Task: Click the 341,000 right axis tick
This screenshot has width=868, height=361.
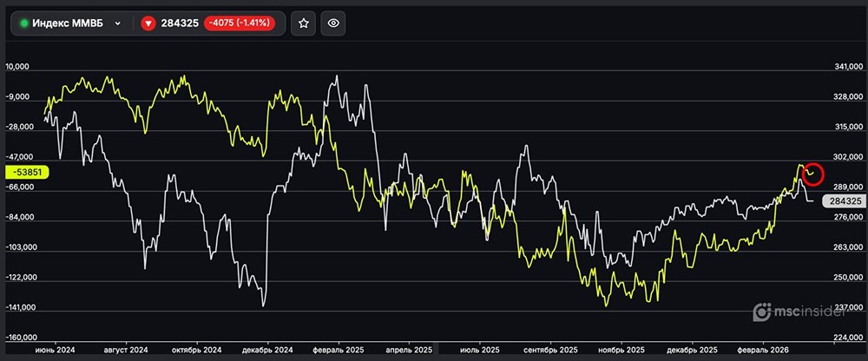Action: click(x=848, y=67)
